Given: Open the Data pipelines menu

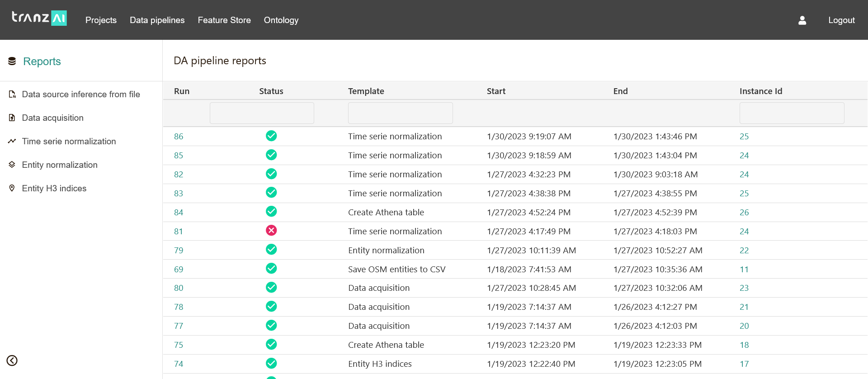Looking at the screenshot, I should (x=157, y=20).
